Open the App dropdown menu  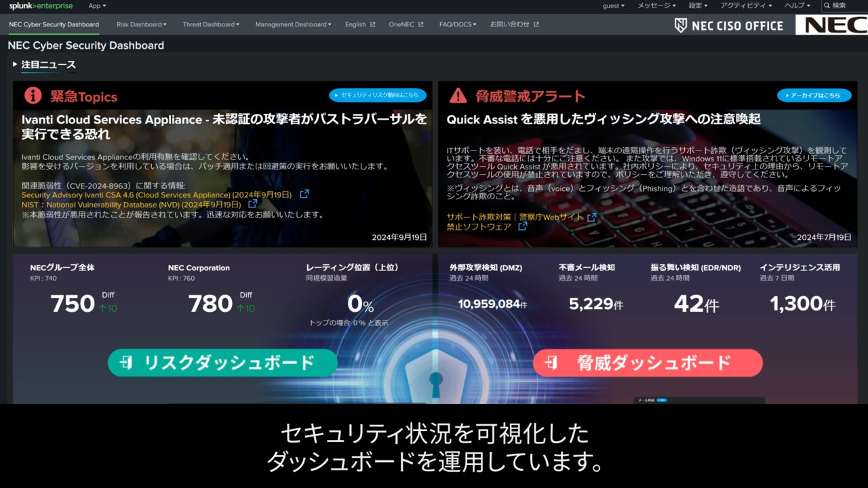coord(97,6)
